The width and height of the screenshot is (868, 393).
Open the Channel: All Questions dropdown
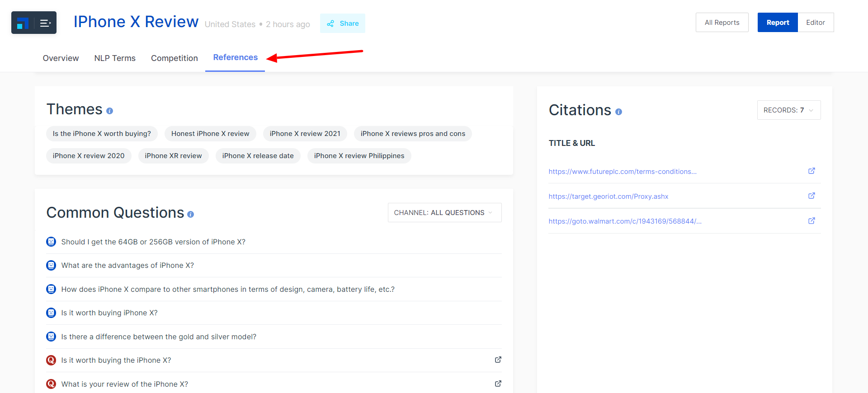click(444, 213)
